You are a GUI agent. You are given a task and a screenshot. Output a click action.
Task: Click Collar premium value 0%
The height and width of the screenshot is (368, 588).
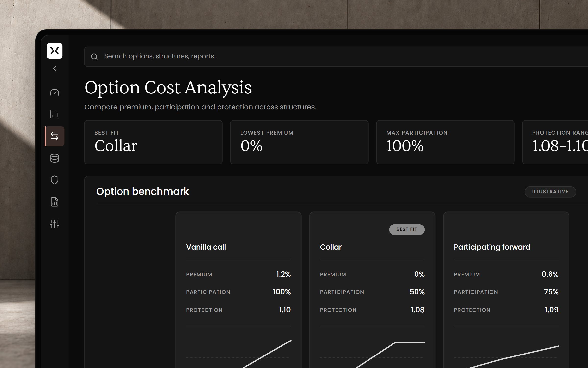point(419,274)
